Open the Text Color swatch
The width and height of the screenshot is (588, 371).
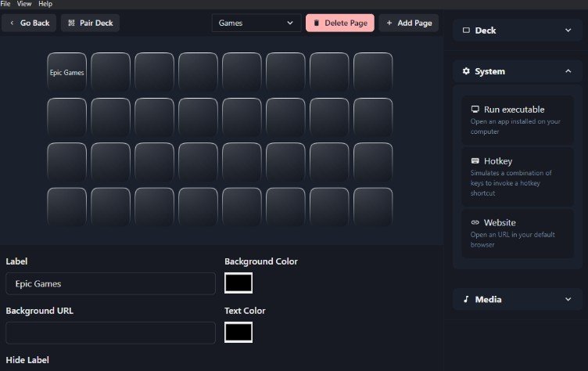238,333
